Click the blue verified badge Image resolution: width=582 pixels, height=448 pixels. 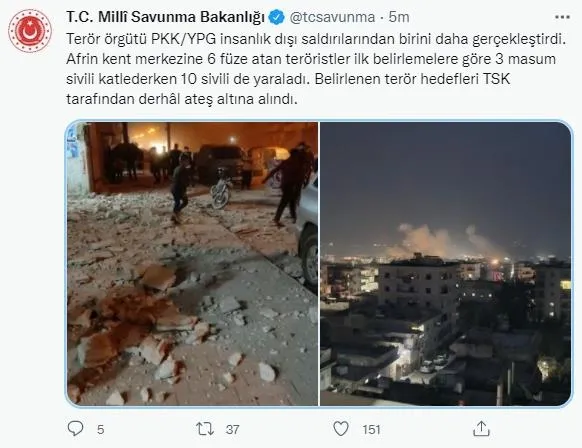[x=276, y=17]
